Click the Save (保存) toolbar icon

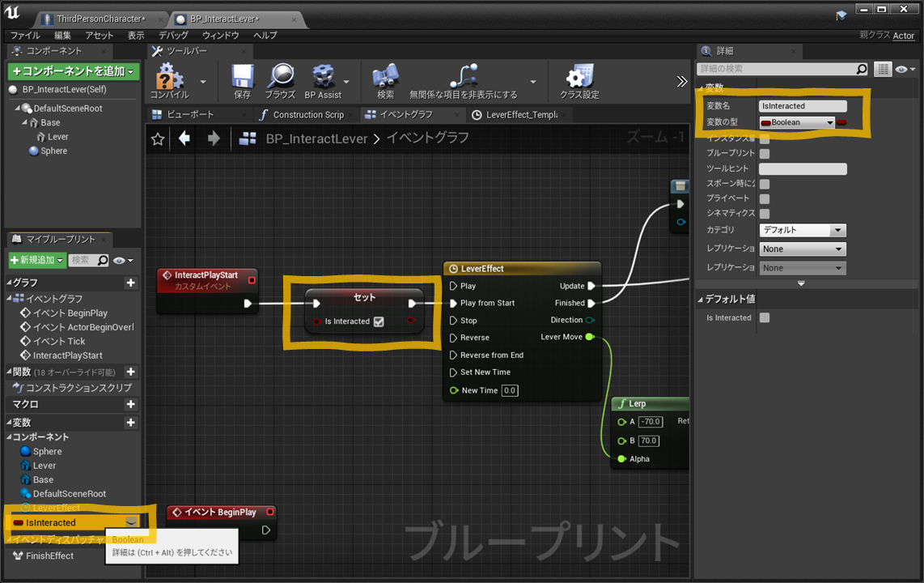(242, 77)
